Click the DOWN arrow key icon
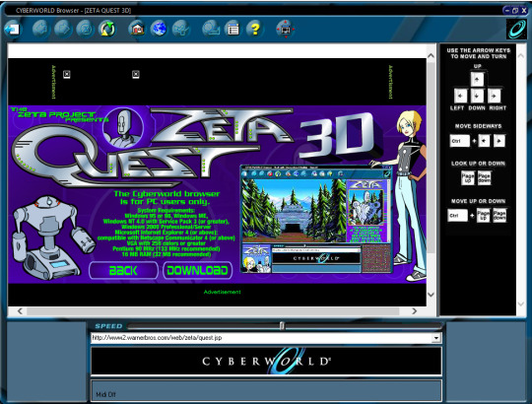Viewport: 532px width, 404px height. coord(477,96)
